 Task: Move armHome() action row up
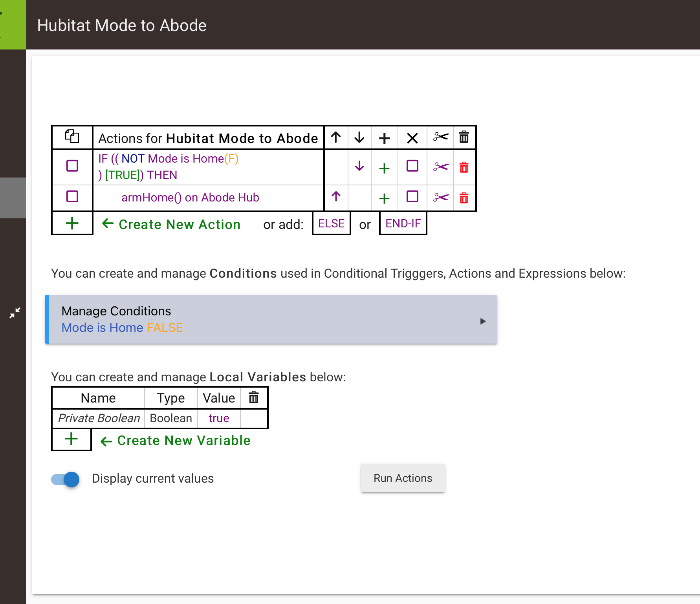tap(336, 196)
